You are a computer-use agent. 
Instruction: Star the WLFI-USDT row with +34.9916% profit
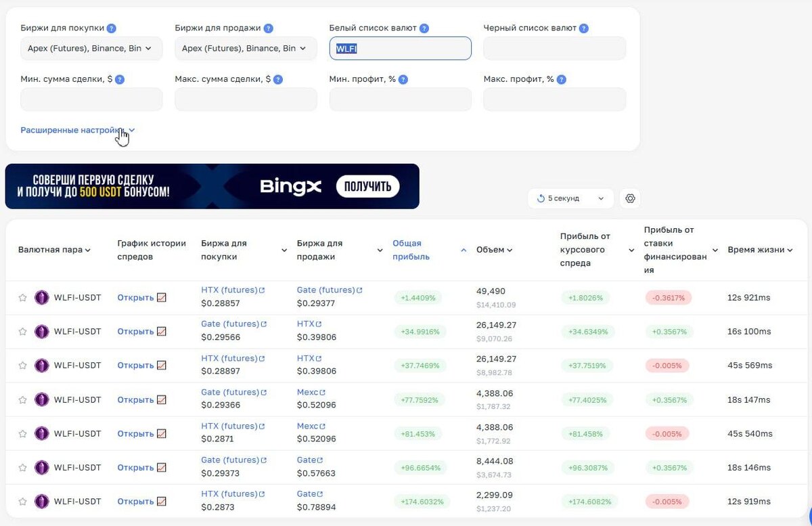22,332
